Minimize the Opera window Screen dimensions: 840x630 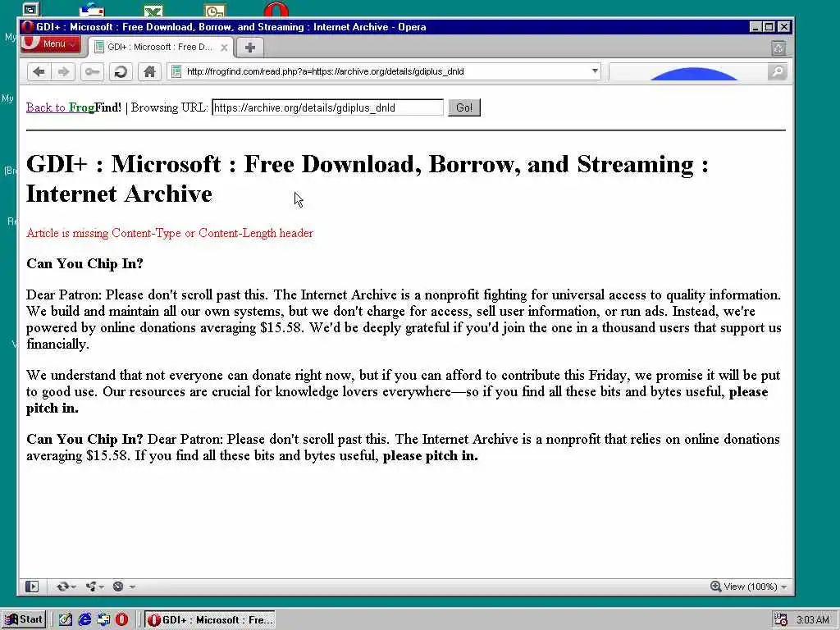[756, 27]
